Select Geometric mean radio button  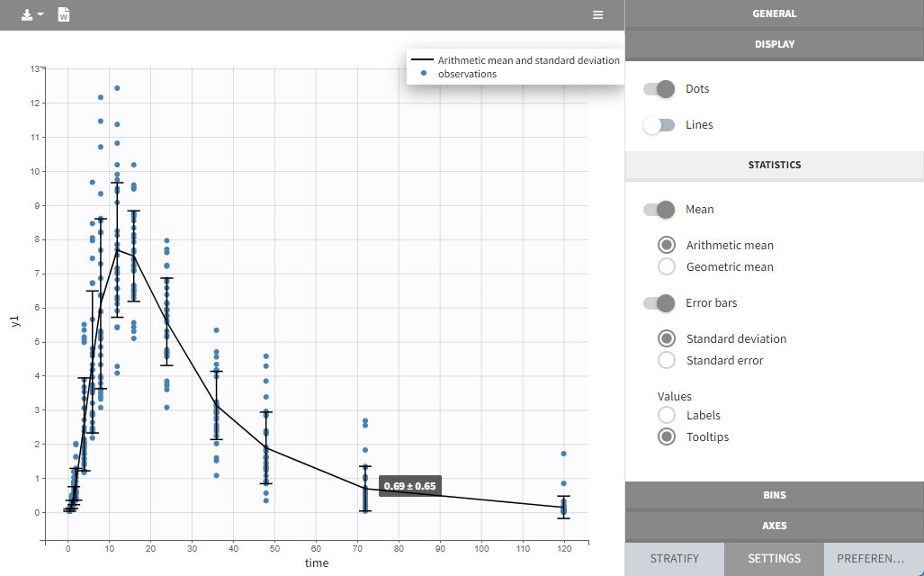click(667, 266)
